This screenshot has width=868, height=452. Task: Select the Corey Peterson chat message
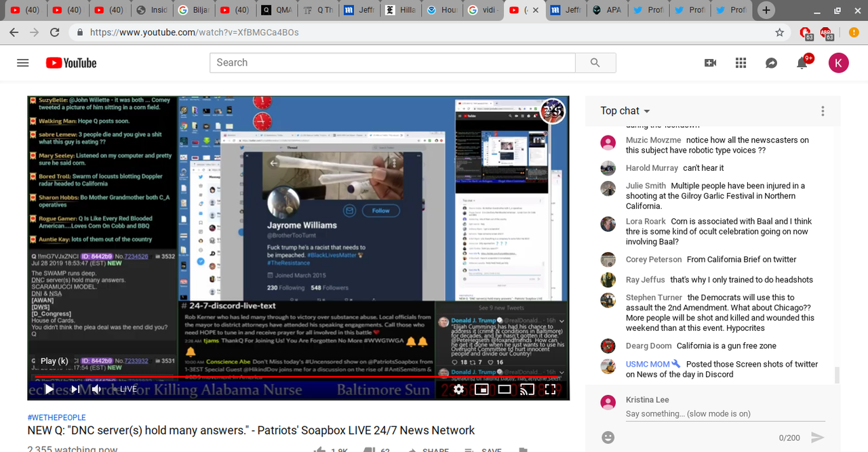pyautogui.click(x=713, y=260)
